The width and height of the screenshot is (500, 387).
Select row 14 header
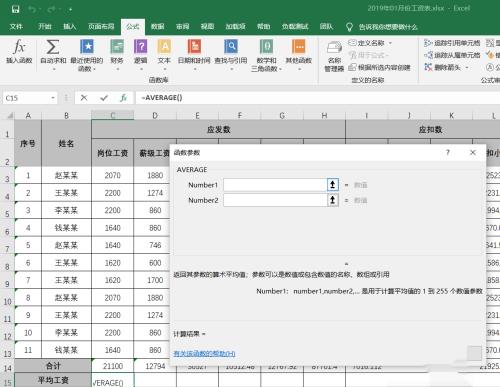point(7,366)
